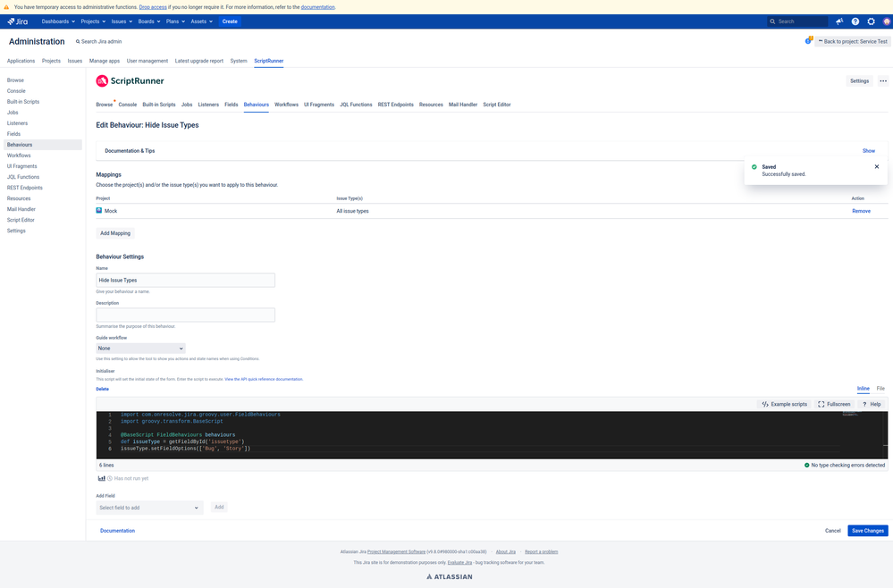This screenshot has height=588, width=893.
Task: Open the Select field to add dropdown
Action: coord(148,507)
